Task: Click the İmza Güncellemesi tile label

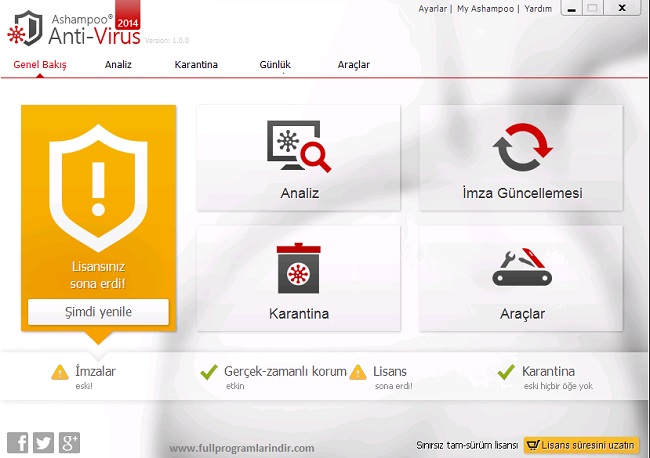Action: point(522,193)
